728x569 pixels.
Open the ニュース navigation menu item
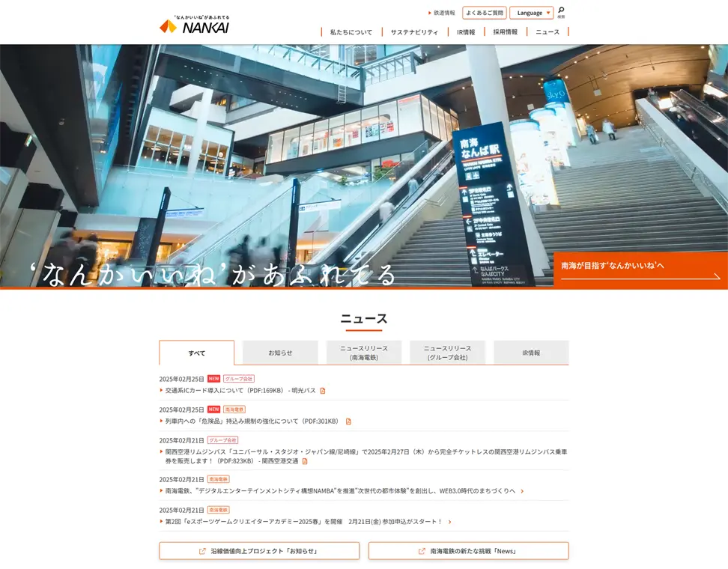click(547, 32)
